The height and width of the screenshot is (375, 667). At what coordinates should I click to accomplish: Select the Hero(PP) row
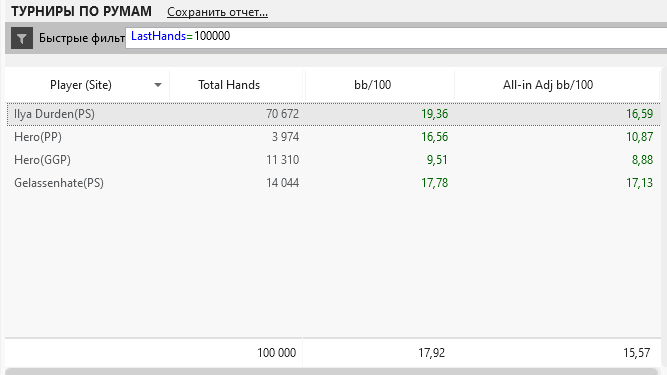(x=334, y=137)
